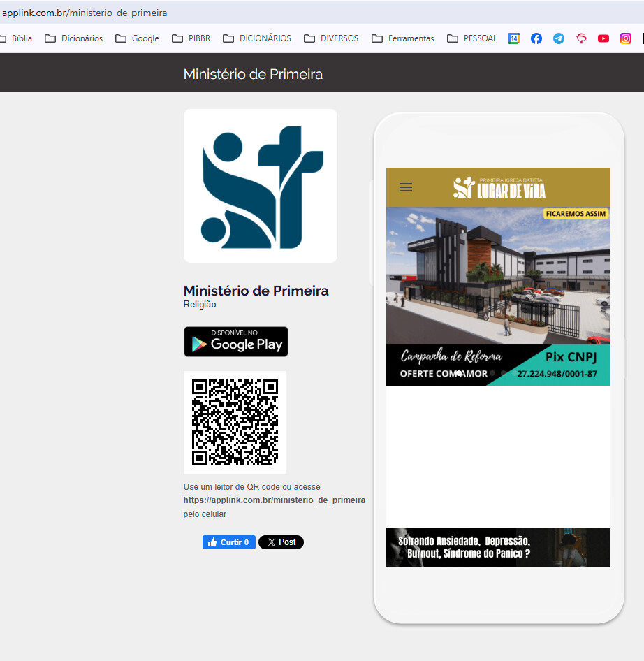Click the Ministério de Primeira header title
The width and height of the screenshot is (644, 661).
point(253,74)
